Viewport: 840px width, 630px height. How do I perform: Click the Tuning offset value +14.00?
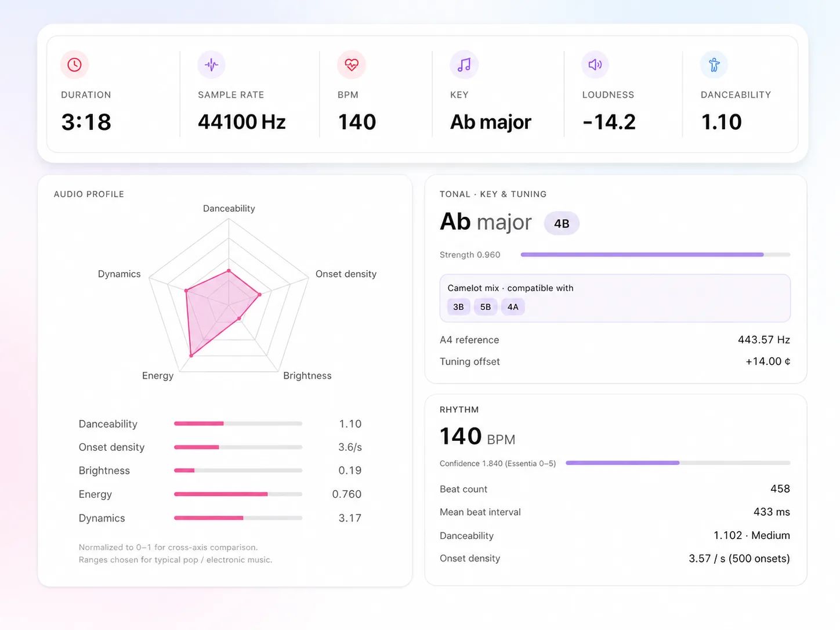click(x=767, y=361)
